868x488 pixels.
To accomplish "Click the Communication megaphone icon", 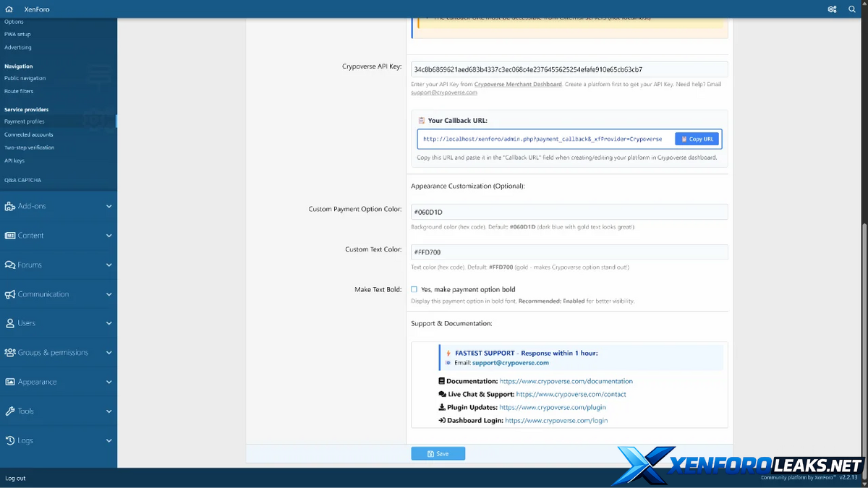I will click(x=10, y=294).
